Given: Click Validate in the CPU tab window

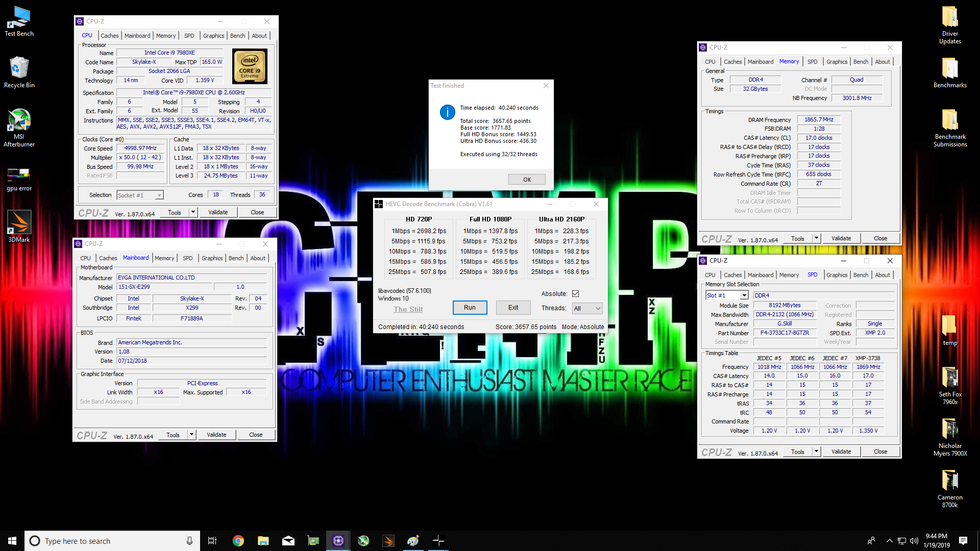Looking at the screenshot, I should coord(218,212).
